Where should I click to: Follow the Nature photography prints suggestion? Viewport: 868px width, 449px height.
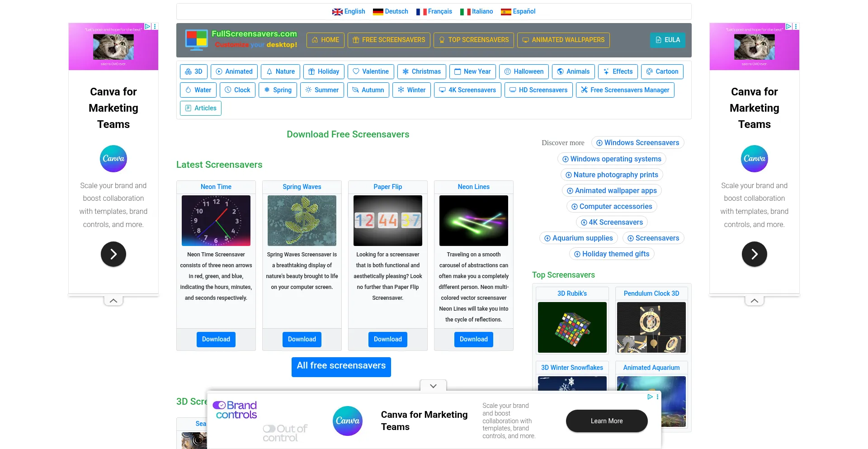click(x=611, y=175)
